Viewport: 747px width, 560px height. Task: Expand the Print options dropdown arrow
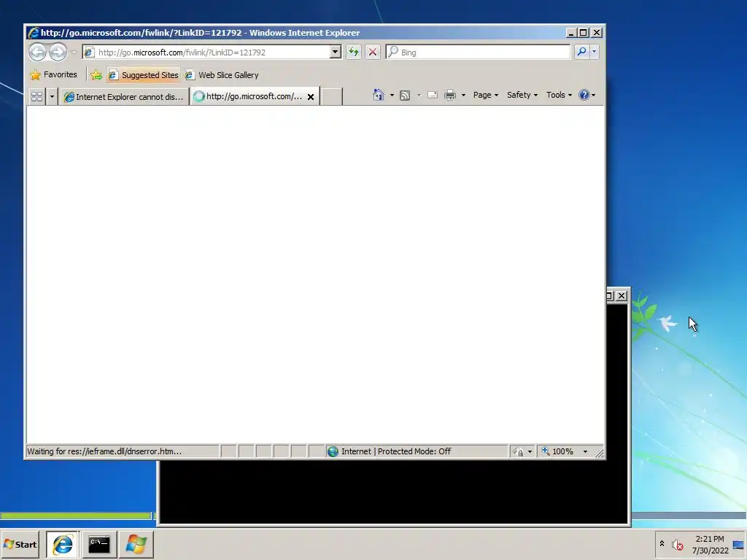[x=463, y=96]
